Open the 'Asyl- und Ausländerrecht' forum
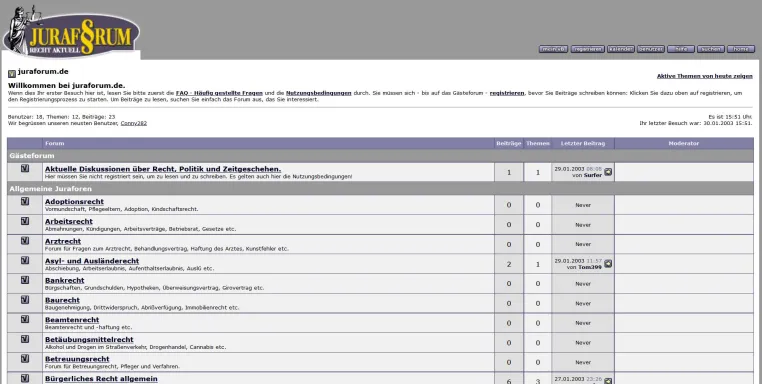 pyautogui.click(x=92, y=261)
